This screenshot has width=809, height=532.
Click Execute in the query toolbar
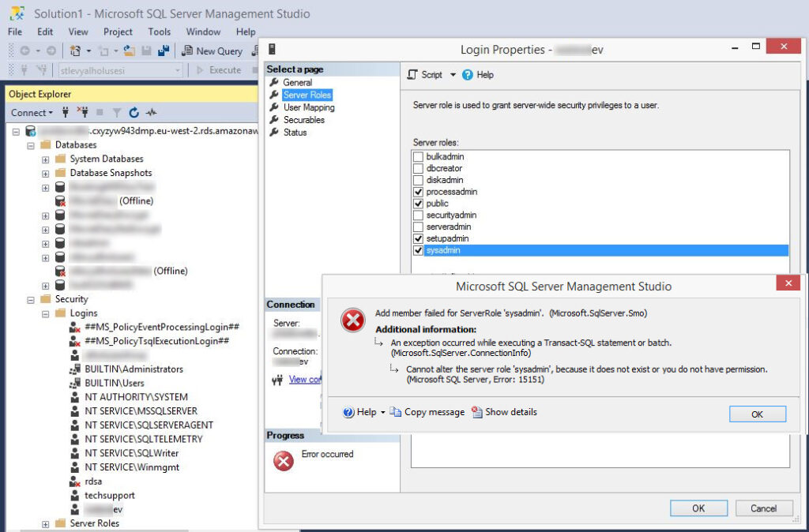219,70
